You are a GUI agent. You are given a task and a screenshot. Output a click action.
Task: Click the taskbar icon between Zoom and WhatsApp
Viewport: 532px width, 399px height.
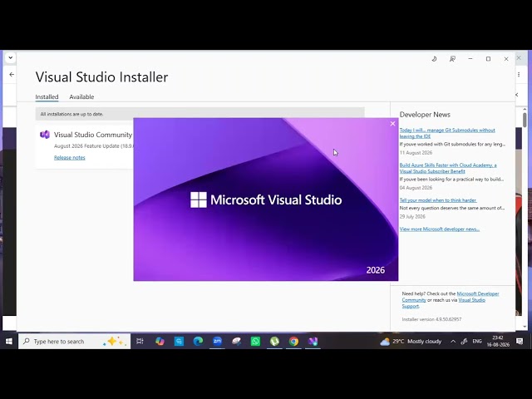236,342
